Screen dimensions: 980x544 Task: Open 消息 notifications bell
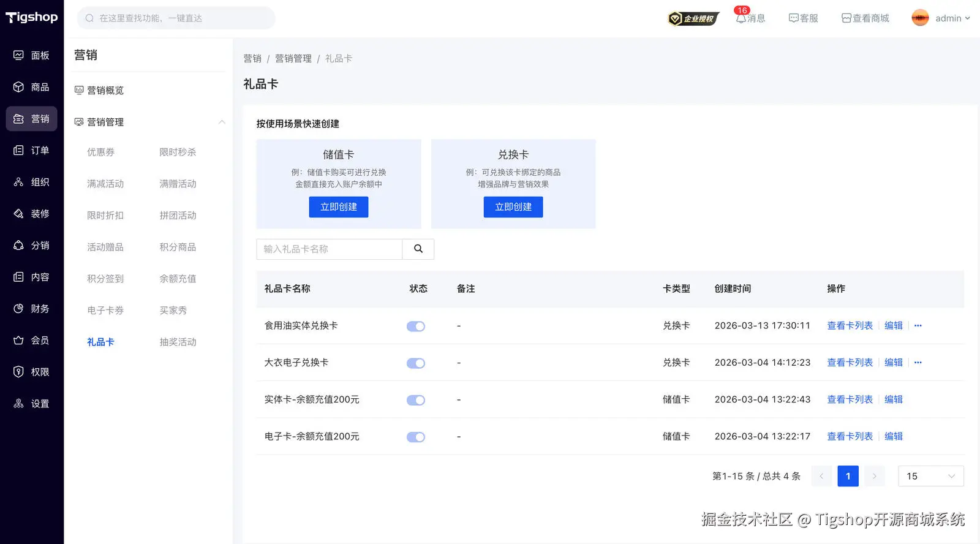coord(750,18)
